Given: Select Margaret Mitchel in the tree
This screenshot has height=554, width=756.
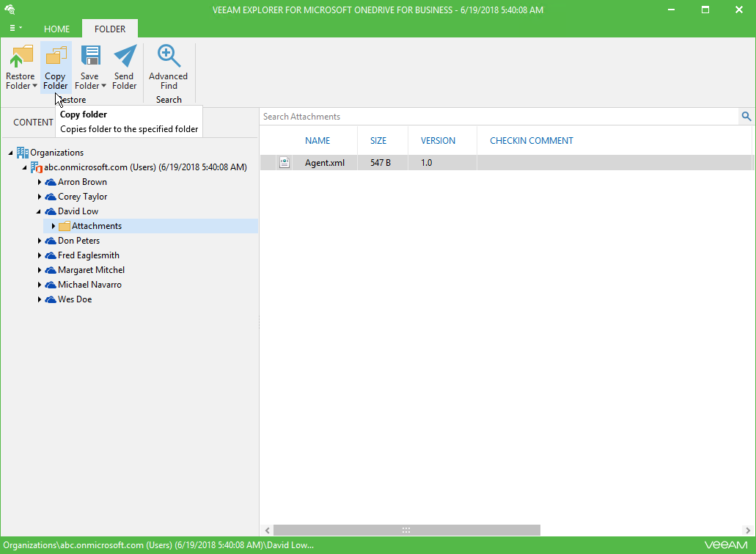Looking at the screenshot, I should [x=92, y=270].
